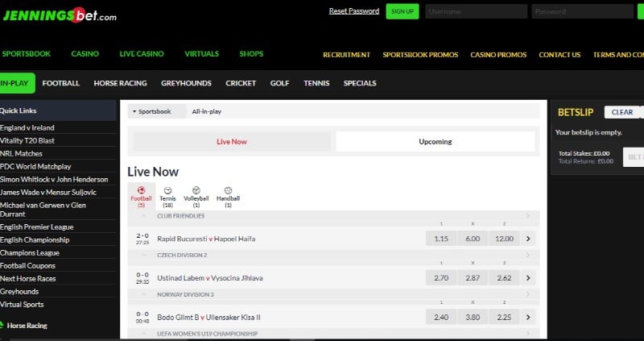Image resolution: width=644 pixels, height=341 pixels.
Task: Open the Sportsbook Promos link
Action: pyautogui.click(x=420, y=55)
